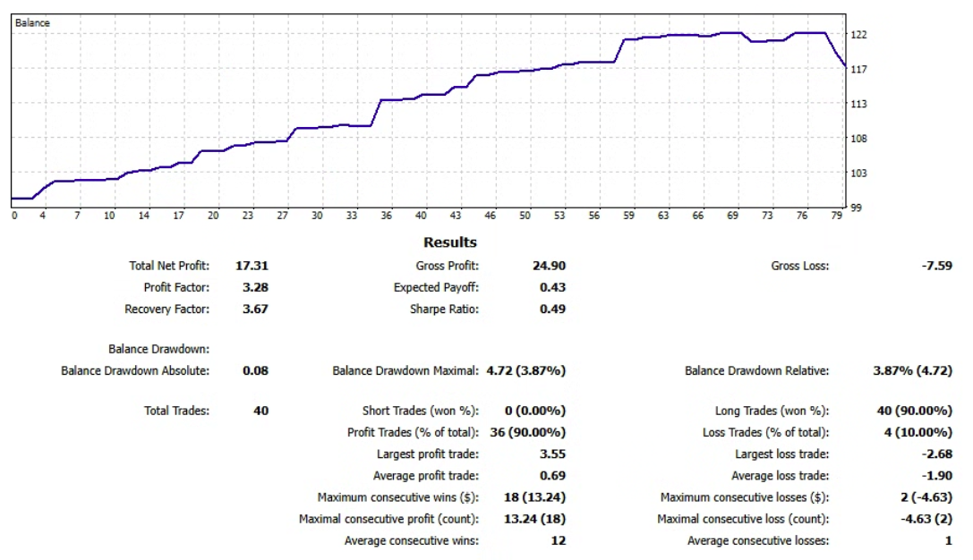Click the 122 tick on the balance axis
Viewport: 973px width, 560px height.
pyautogui.click(x=859, y=35)
